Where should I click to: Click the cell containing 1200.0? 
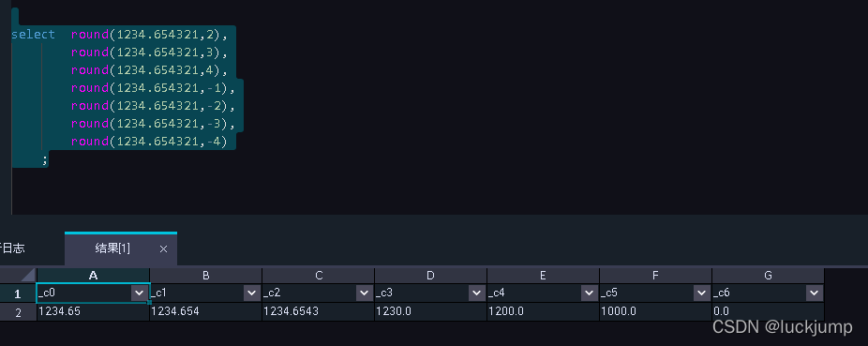click(543, 311)
